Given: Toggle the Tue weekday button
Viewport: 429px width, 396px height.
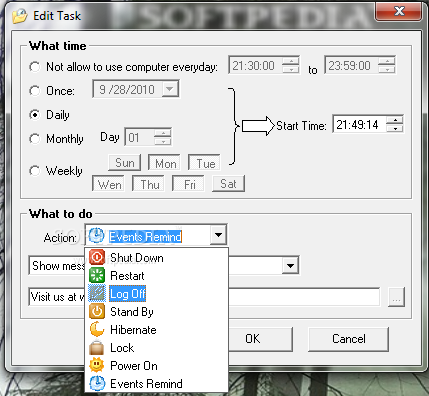Looking at the screenshot, I should [205, 163].
